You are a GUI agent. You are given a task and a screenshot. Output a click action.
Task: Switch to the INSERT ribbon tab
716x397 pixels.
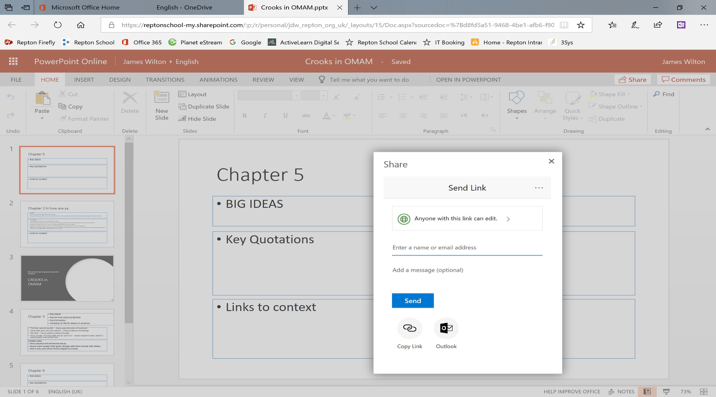tap(84, 79)
